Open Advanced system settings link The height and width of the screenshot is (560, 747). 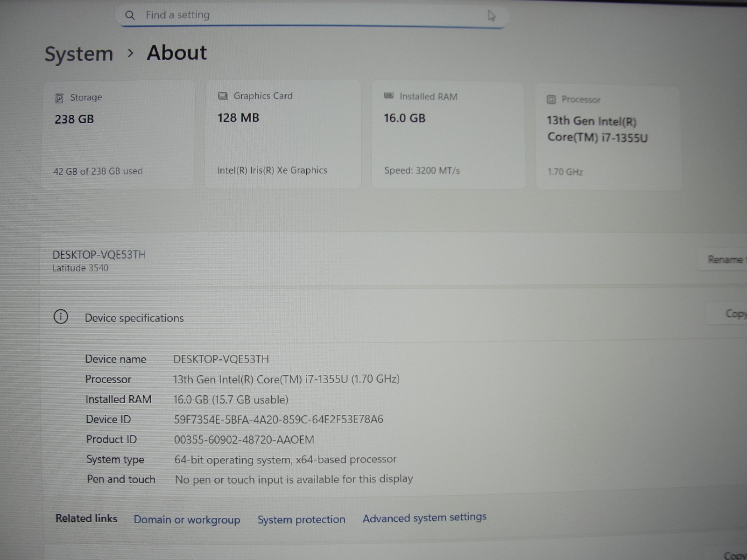(x=424, y=518)
